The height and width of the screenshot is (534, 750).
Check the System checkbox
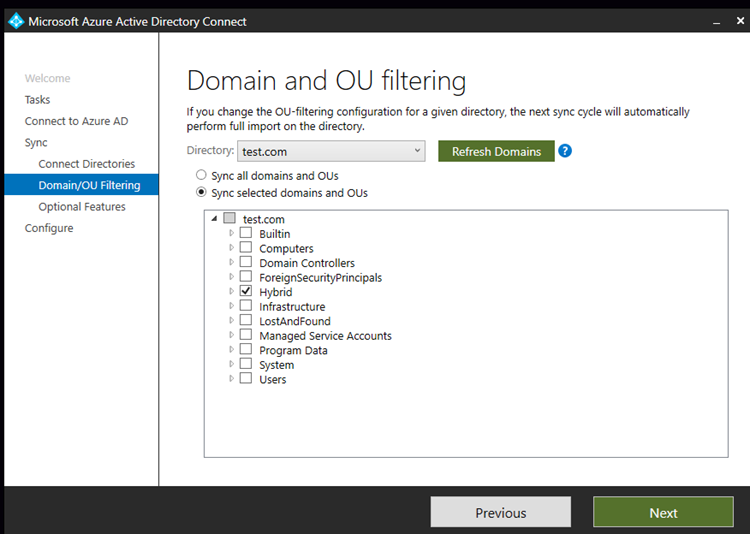[x=246, y=364]
